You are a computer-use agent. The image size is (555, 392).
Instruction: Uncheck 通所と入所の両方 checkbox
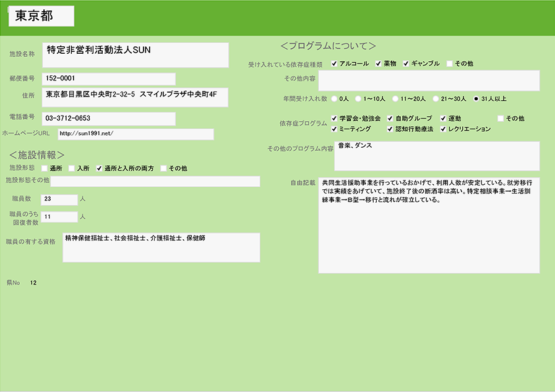point(99,168)
